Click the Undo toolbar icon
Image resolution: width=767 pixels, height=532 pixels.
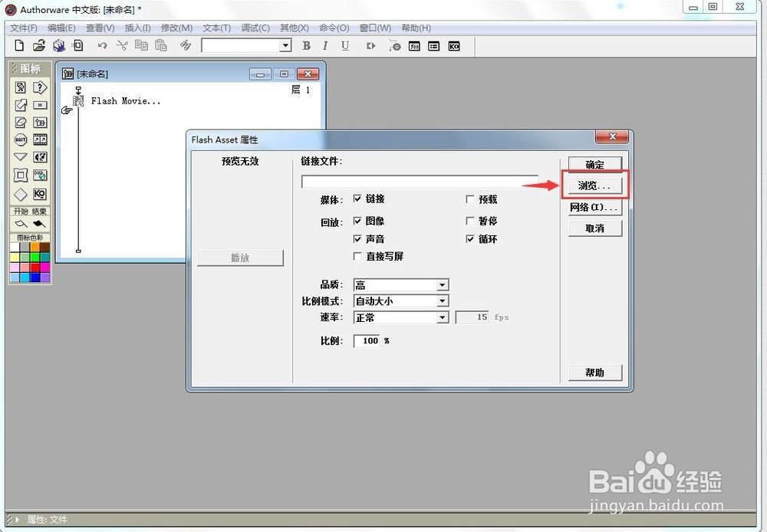click(x=102, y=45)
